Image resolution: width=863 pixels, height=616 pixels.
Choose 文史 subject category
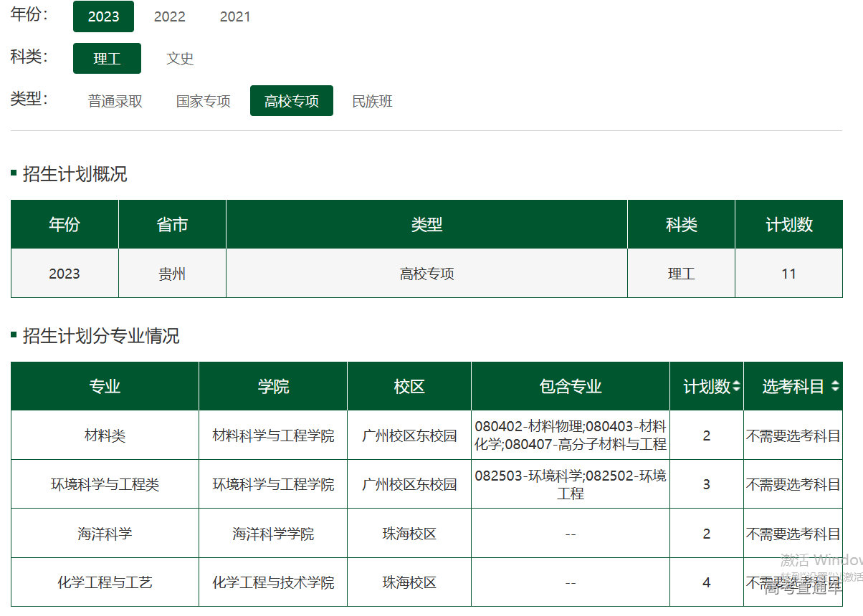pos(180,59)
